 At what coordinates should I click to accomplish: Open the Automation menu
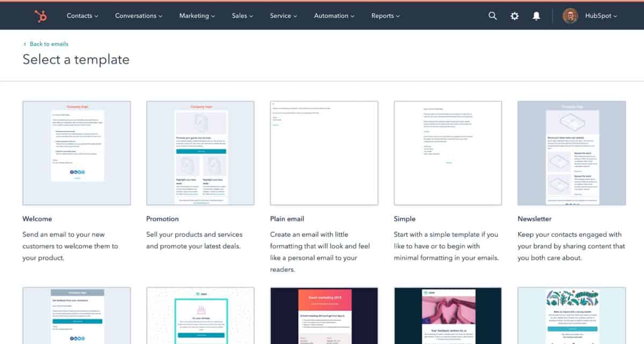[x=334, y=16]
